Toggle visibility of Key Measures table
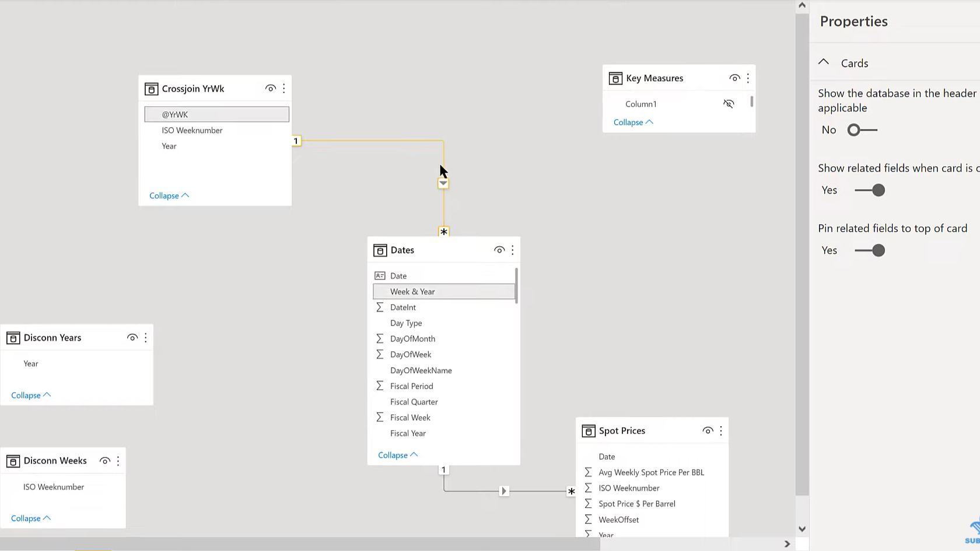 click(x=734, y=78)
